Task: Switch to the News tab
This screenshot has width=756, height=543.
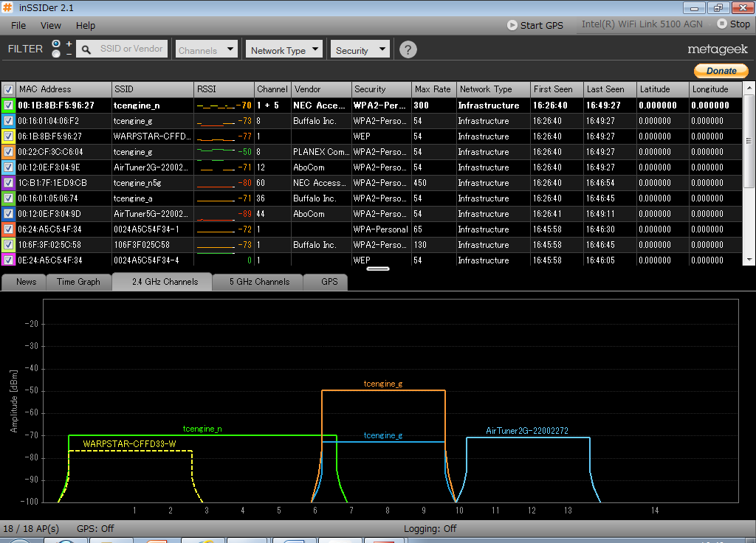Action: pos(26,282)
